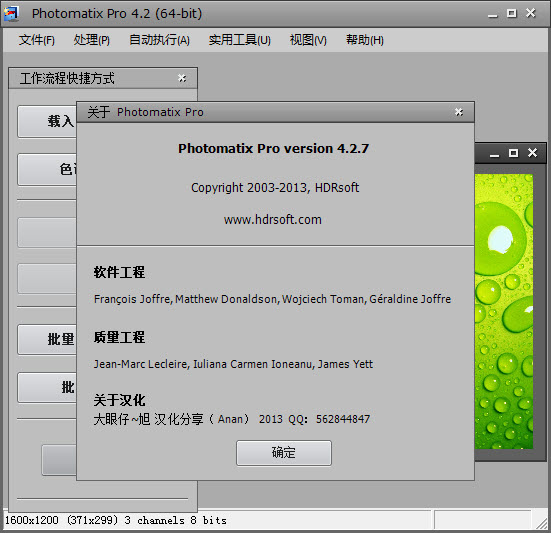Close the 工作流程快捷方式 panel

(x=182, y=78)
